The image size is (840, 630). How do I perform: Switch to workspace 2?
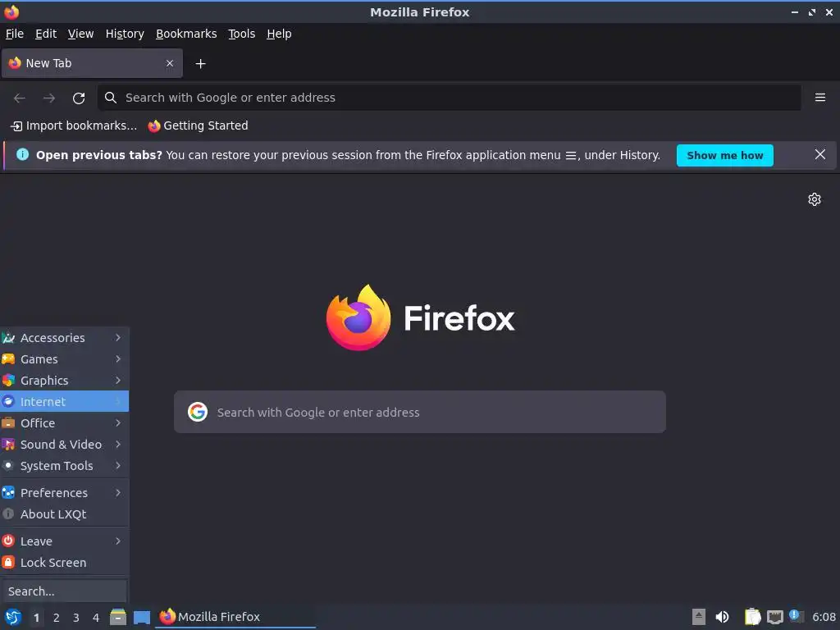tap(57, 618)
